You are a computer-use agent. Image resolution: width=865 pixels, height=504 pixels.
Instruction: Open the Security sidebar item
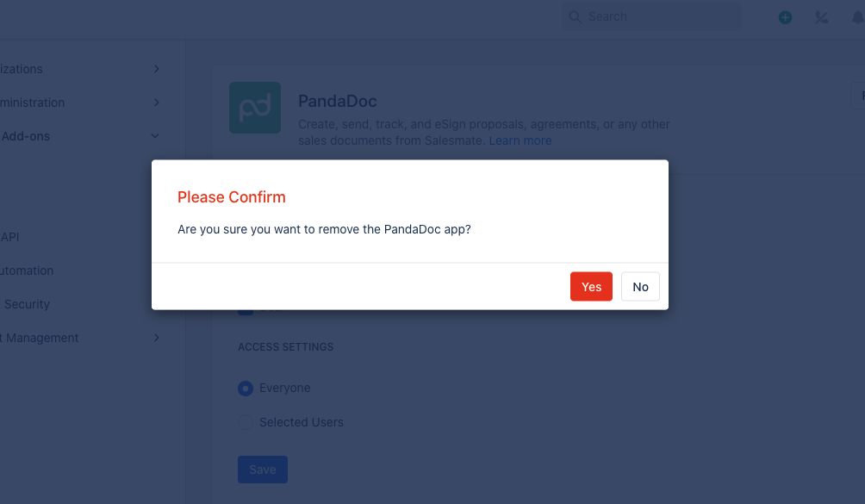[27, 304]
